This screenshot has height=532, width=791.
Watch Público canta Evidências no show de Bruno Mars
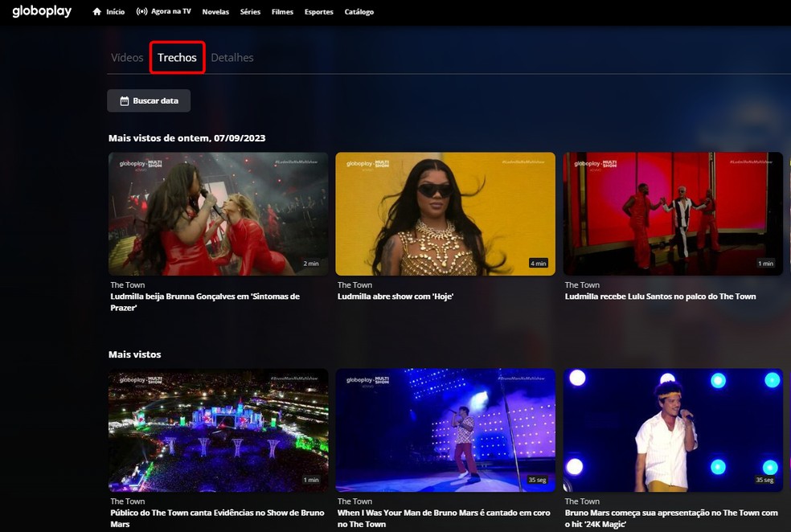pos(218,430)
